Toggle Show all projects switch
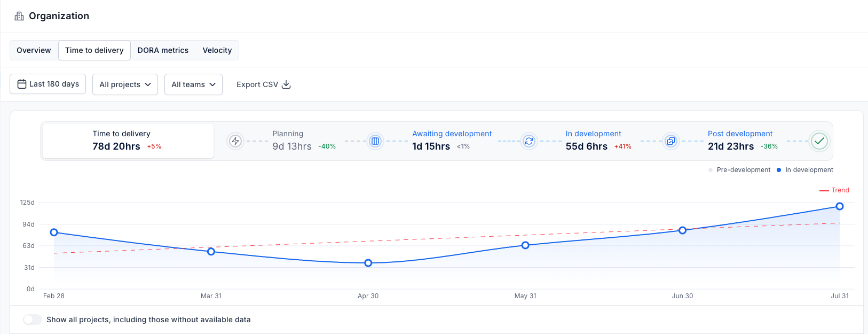The width and height of the screenshot is (868, 334). click(x=33, y=320)
